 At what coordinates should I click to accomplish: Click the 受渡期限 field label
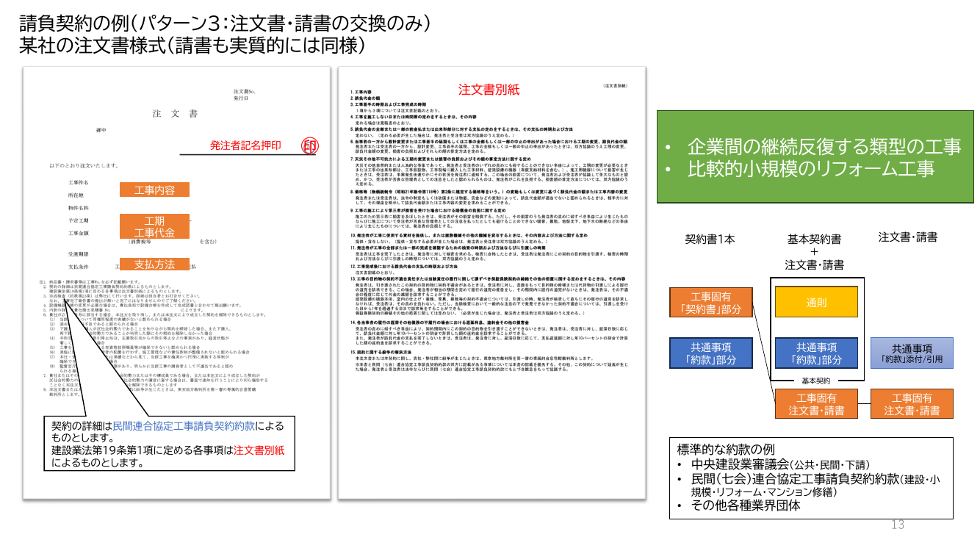pos(79,253)
